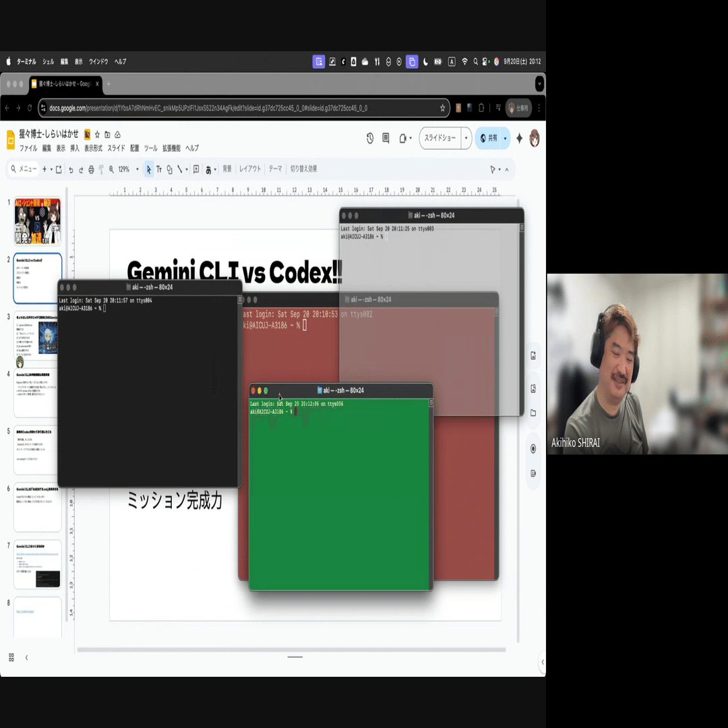Open slideshow options dropdown arrow

pyautogui.click(x=466, y=138)
